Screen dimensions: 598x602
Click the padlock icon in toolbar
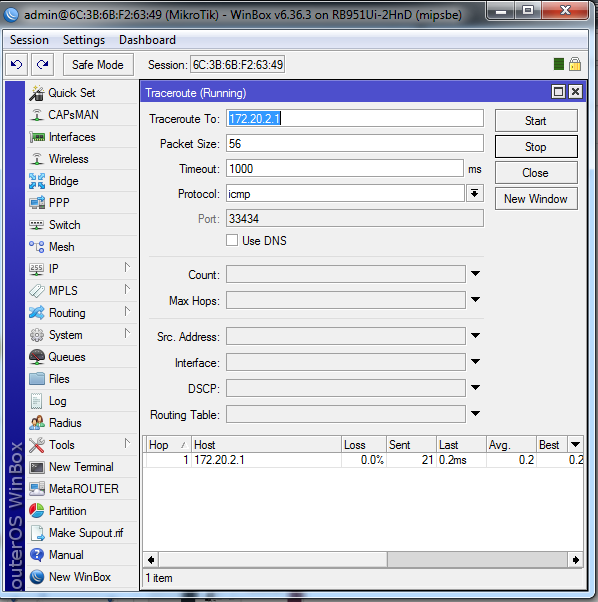coord(575,64)
